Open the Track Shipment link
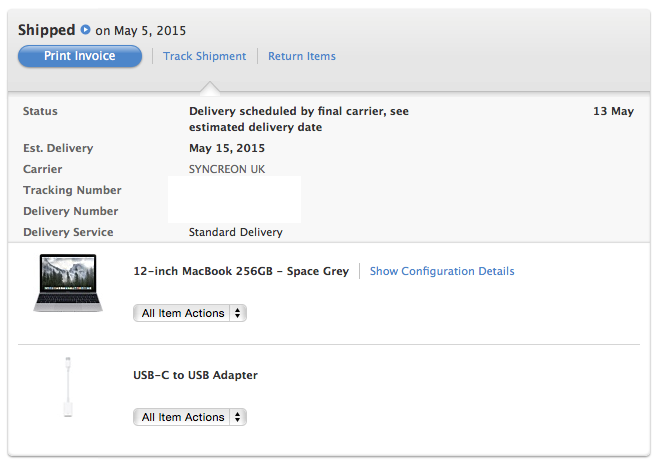The width and height of the screenshot is (661, 463). tap(204, 56)
